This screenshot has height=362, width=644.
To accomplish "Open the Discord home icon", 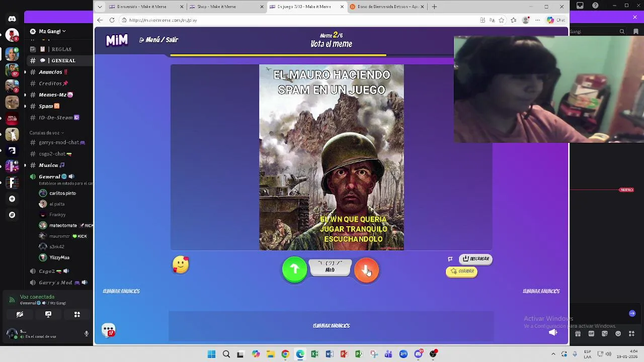I will tap(12, 19).
